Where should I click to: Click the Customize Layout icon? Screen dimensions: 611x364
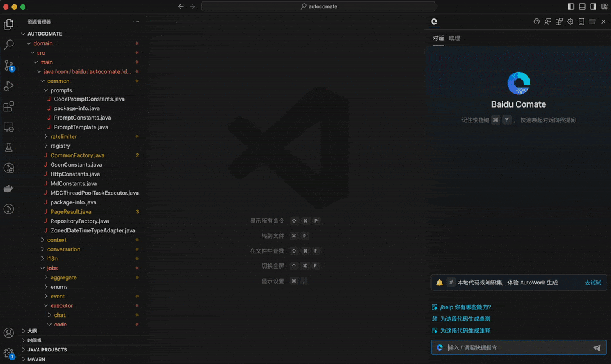click(605, 6)
